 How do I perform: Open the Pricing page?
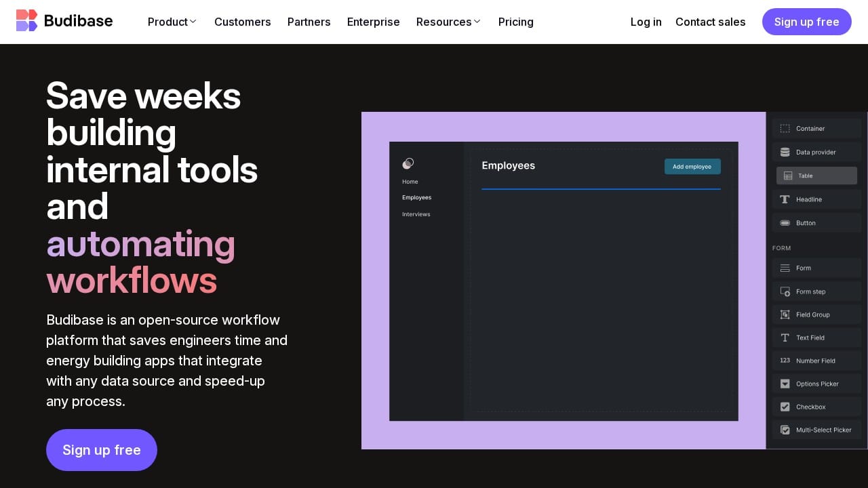coord(515,22)
